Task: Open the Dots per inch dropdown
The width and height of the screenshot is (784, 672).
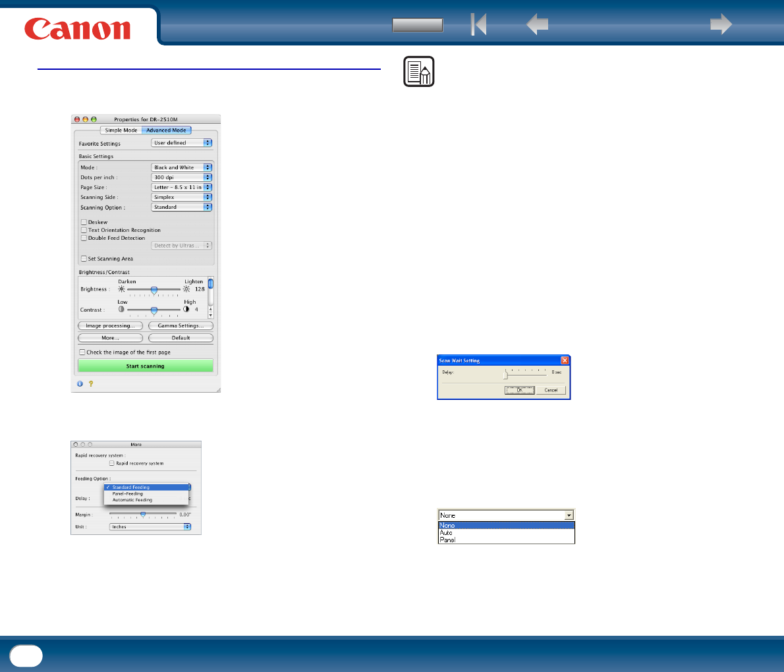Action: point(182,177)
